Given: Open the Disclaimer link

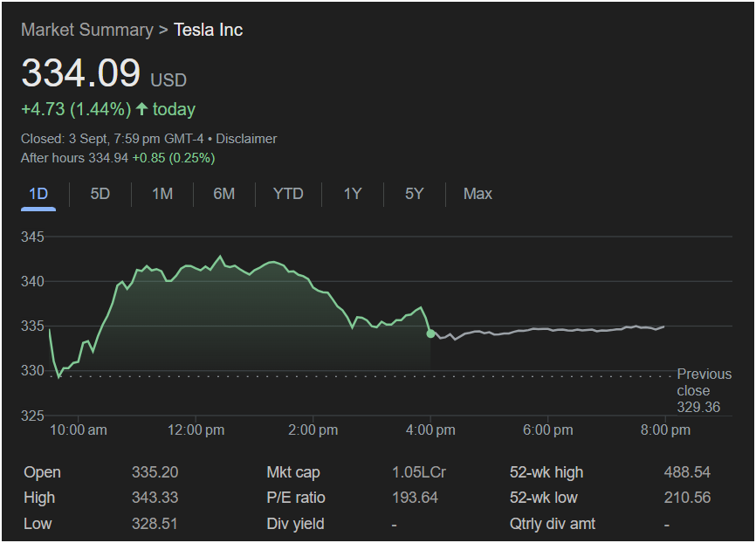Looking at the screenshot, I should (x=246, y=139).
